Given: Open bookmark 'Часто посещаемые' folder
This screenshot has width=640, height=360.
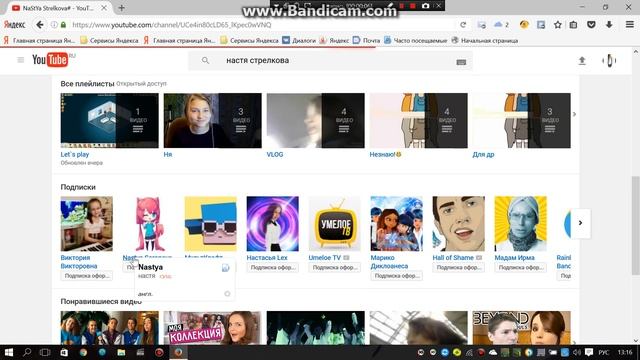Looking at the screenshot, I should coord(416,40).
